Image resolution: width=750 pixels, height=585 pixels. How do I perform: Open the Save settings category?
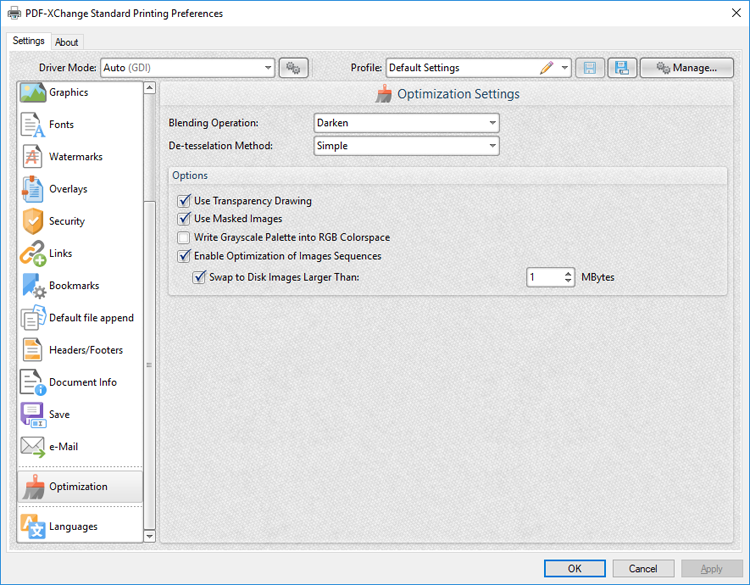click(80, 414)
